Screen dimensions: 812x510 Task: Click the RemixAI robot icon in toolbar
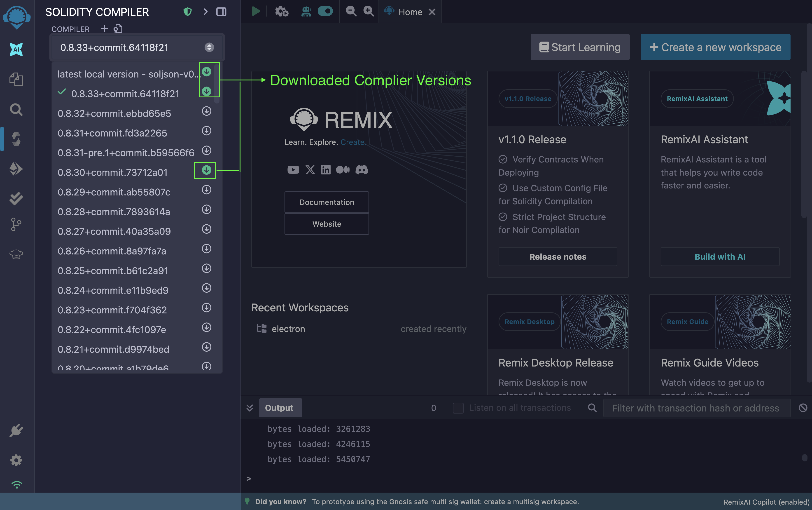(x=306, y=12)
